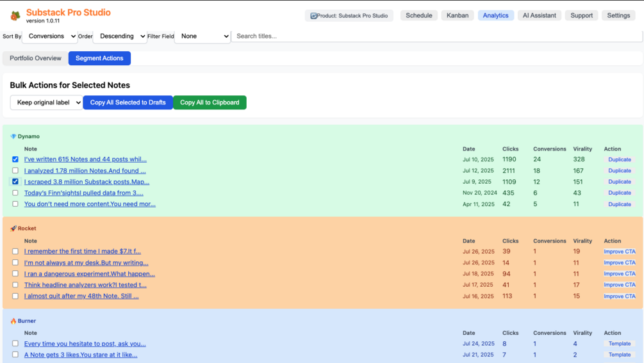644x363 pixels.
Task: Click Duplicate for 'You don't need more content'
Action: (x=620, y=204)
